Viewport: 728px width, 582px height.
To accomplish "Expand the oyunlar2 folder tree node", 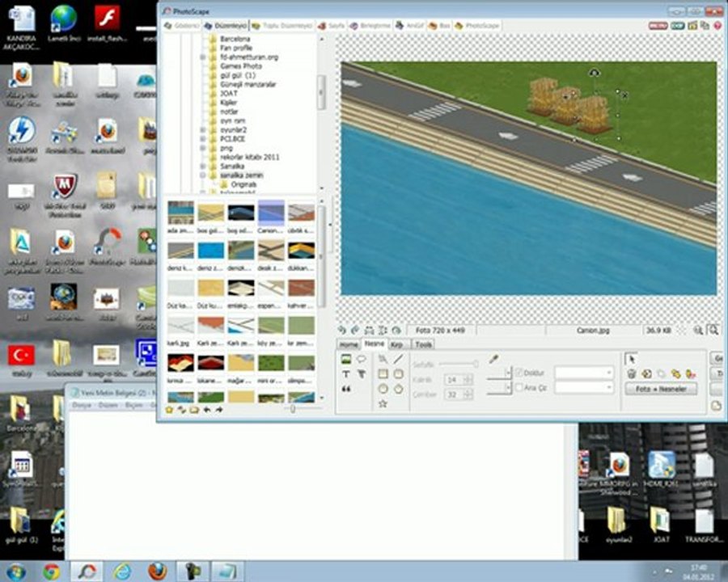I will (202, 129).
